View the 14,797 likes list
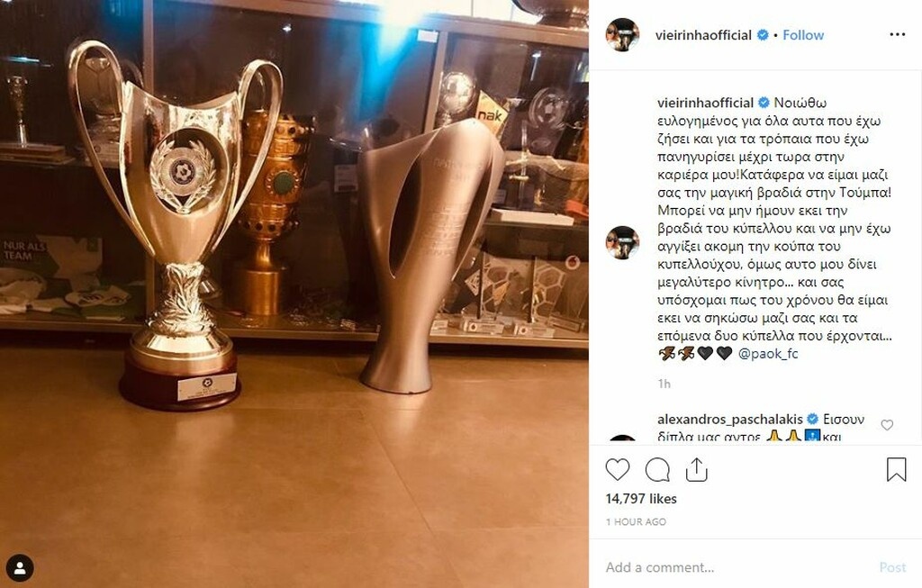Image resolution: width=922 pixels, height=588 pixels. coord(641,499)
